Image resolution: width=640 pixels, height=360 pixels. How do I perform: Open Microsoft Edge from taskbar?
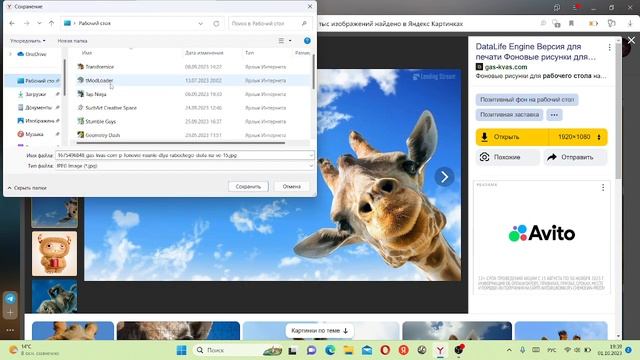point(330,350)
